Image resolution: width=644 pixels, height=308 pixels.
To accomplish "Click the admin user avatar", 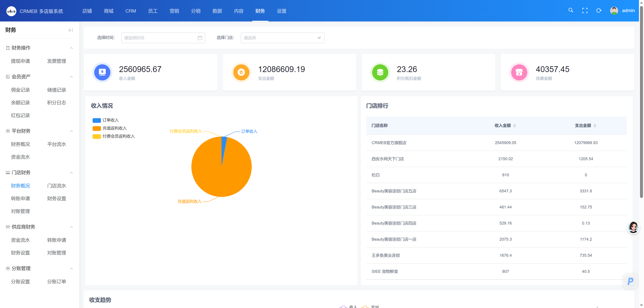I will pos(614,11).
